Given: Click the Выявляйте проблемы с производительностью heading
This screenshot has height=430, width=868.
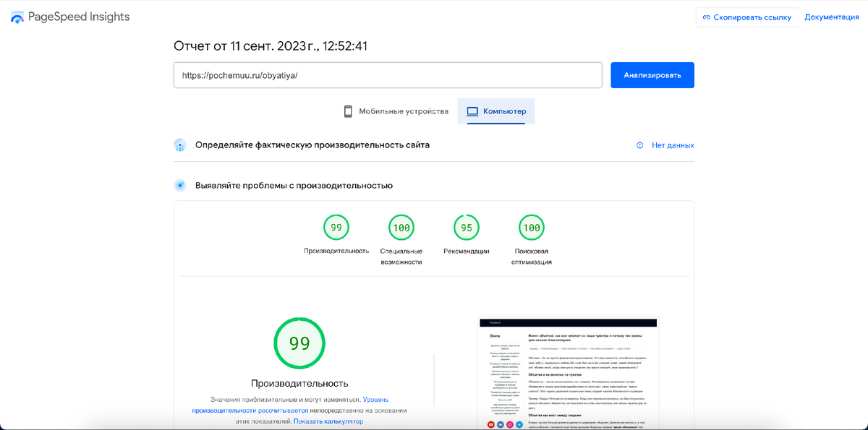Looking at the screenshot, I should point(294,186).
